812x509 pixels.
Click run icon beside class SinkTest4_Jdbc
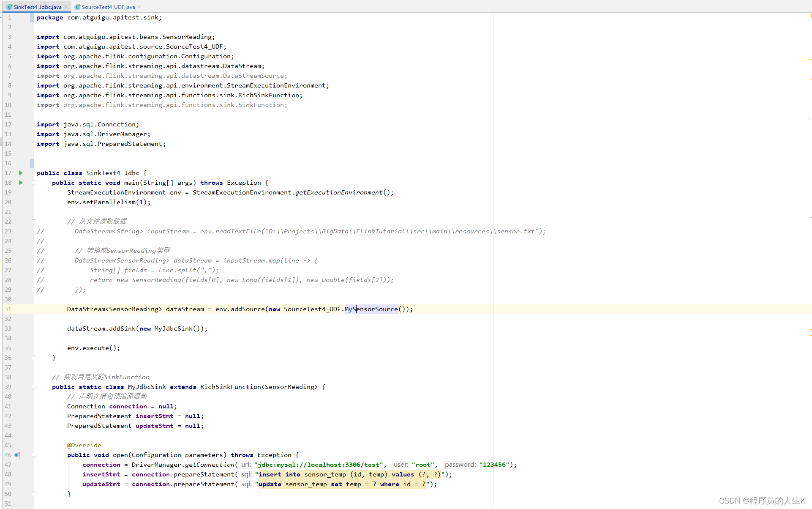(21, 173)
